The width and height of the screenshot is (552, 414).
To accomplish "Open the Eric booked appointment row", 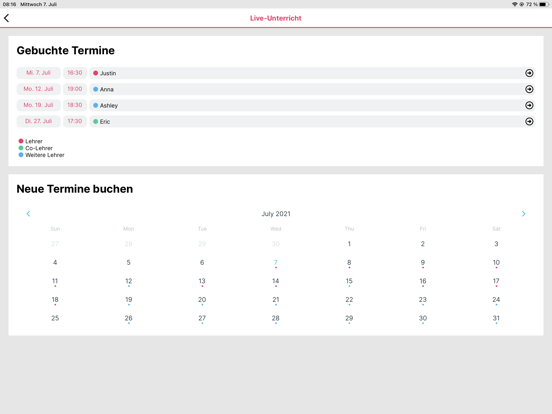I will [312, 121].
